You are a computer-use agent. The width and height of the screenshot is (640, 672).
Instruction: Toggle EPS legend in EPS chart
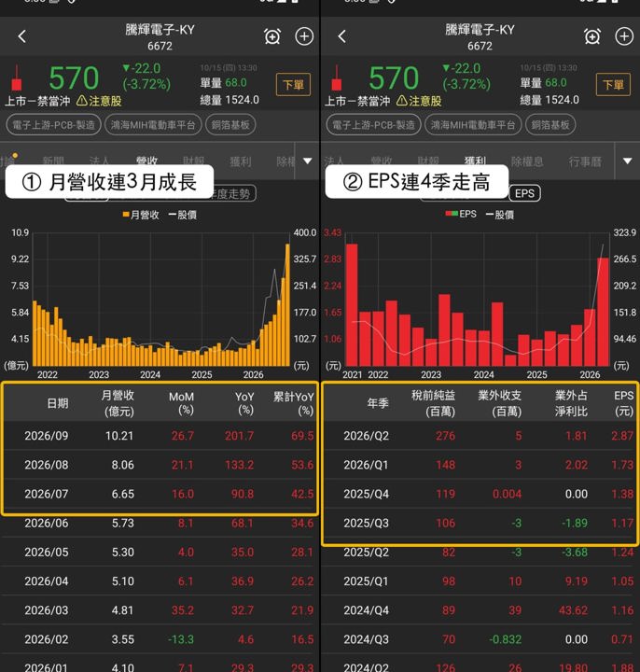tap(461, 215)
